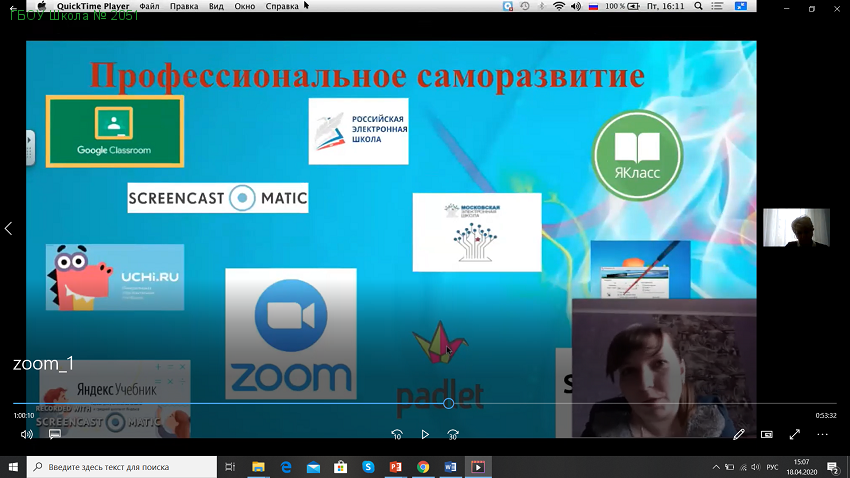This screenshot has height=478, width=850.
Task: Open the subtitles and captions menu
Action: pyautogui.click(x=55, y=435)
